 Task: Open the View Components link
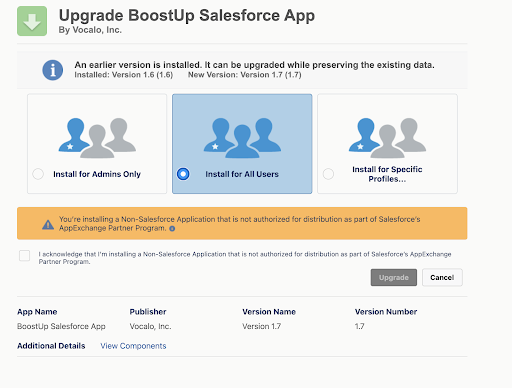(x=133, y=346)
